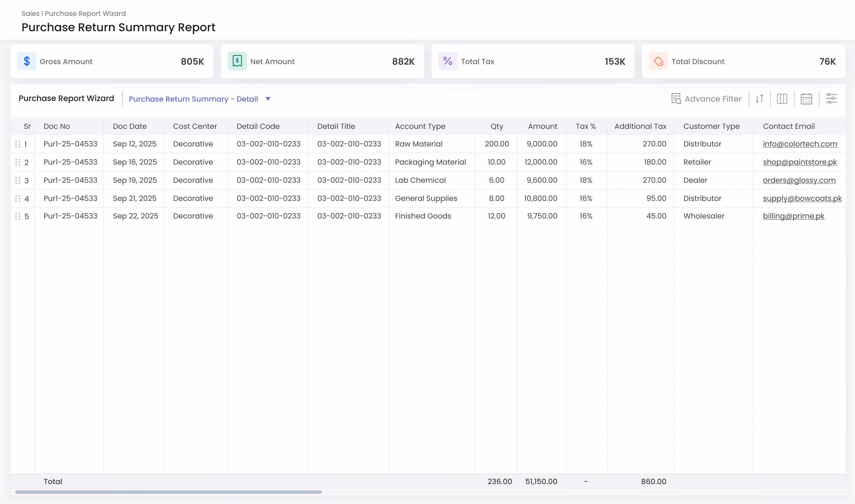Click the Qty column header

(x=497, y=126)
